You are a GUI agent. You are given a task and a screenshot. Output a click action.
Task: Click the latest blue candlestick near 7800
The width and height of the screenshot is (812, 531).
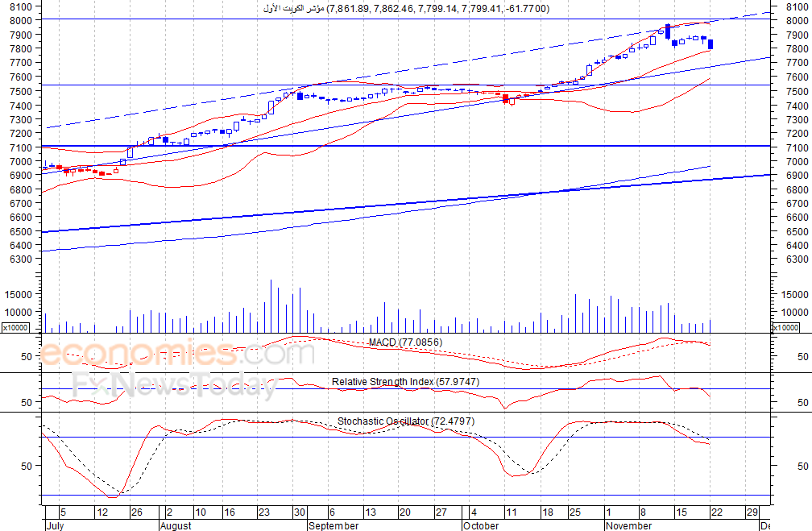pos(710,44)
